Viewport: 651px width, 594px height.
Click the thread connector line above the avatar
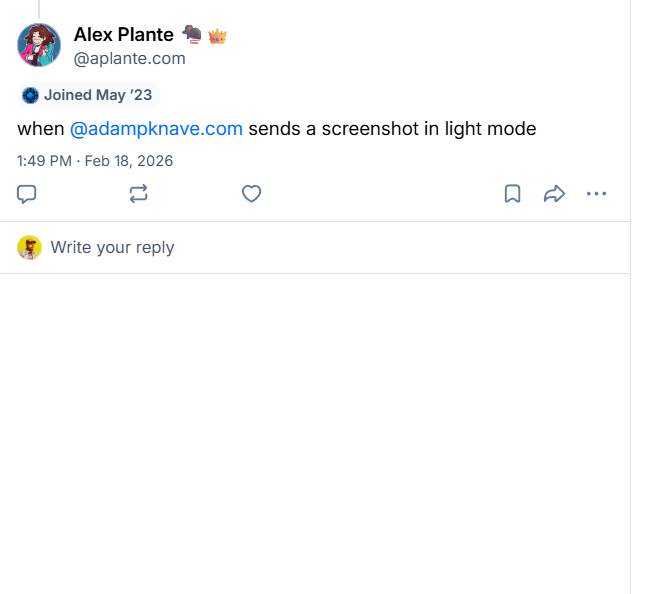39,8
